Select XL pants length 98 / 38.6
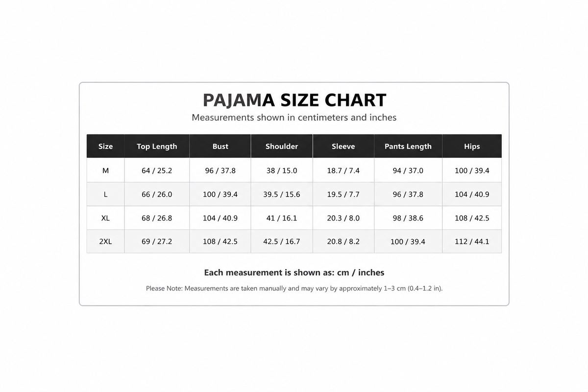This screenshot has height=392, width=588. tap(408, 218)
